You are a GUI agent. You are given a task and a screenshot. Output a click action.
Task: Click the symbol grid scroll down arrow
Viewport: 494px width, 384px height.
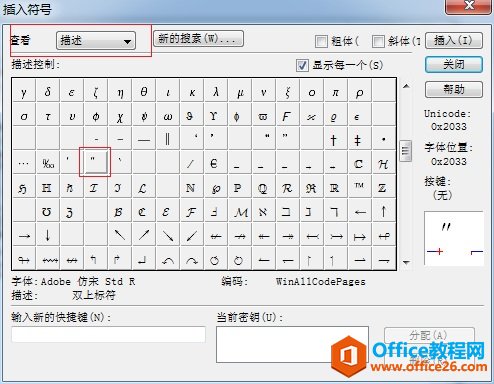(406, 262)
